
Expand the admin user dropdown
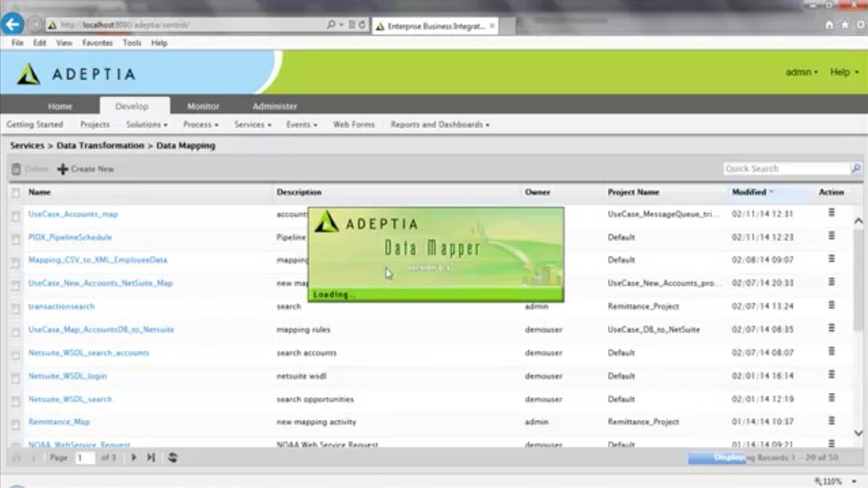click(x=801, y=72)
